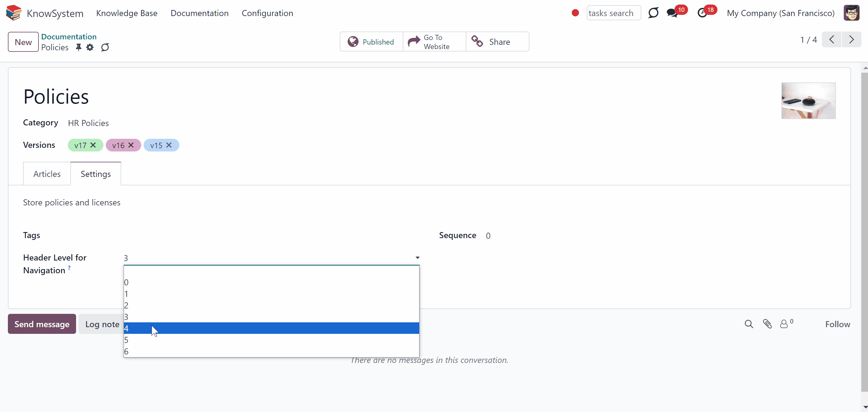Viewport: 868px width, 412px height.
Task: Click the v17 version tag
Action: pyautogui.click(x=81, y=145)
